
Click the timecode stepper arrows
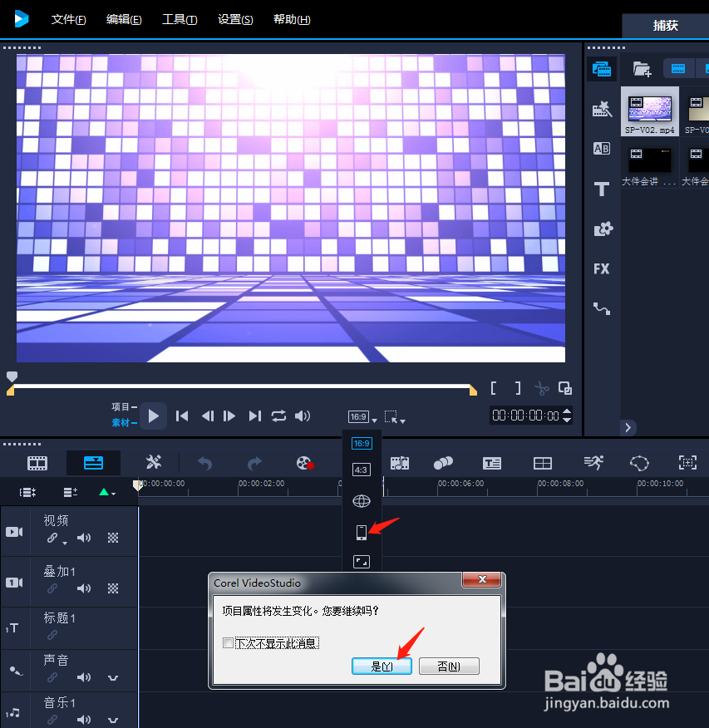click(567, 416)
